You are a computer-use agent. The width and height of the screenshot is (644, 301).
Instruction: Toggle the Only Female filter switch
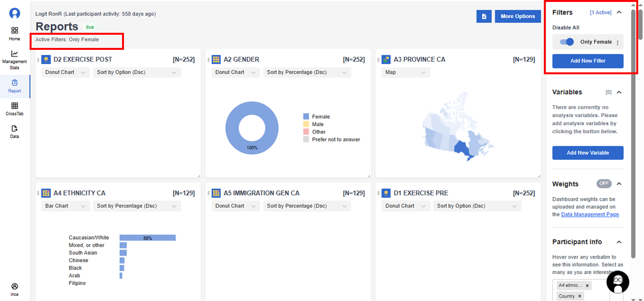pos(567,42)
